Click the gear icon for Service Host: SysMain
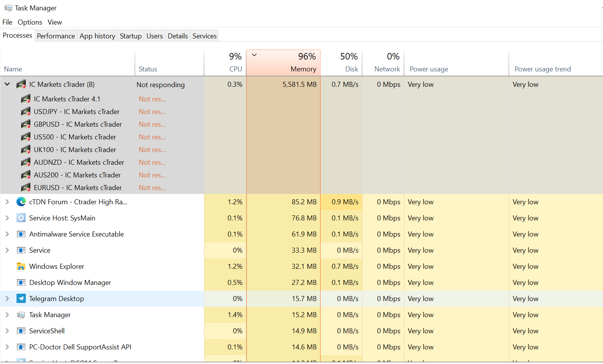This screenshot has width=603, height=364. 21,218
